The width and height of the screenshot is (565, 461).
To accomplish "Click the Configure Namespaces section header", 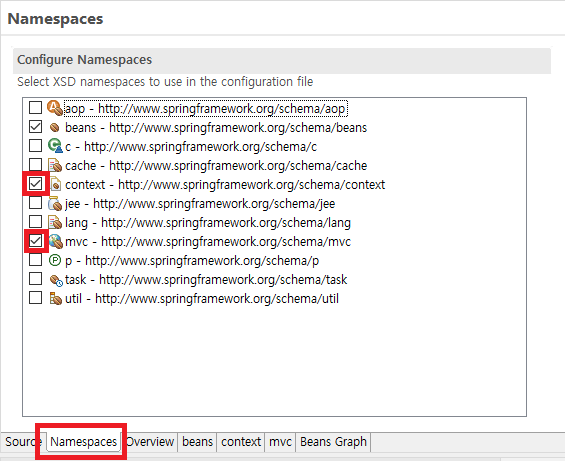I will (282, 60).
